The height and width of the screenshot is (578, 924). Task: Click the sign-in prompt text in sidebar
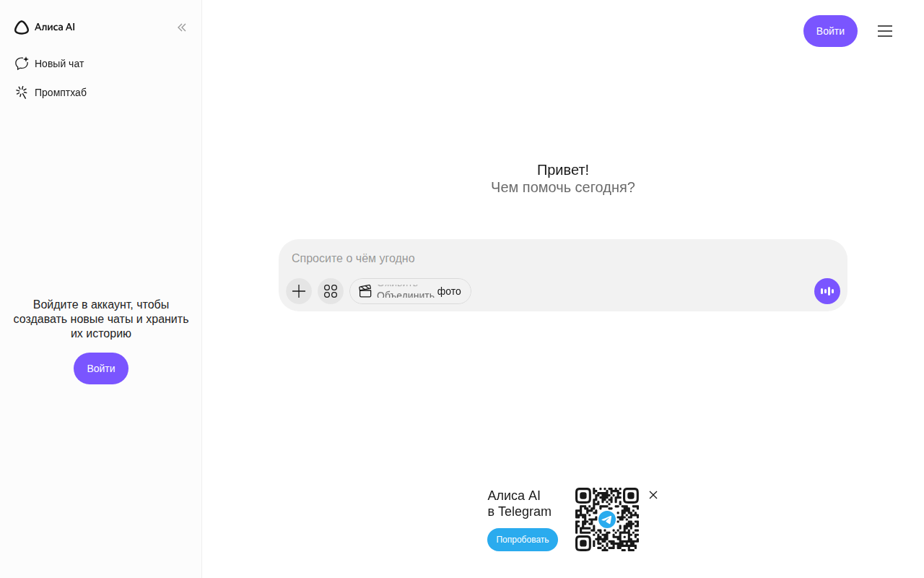tap(101, 319)
